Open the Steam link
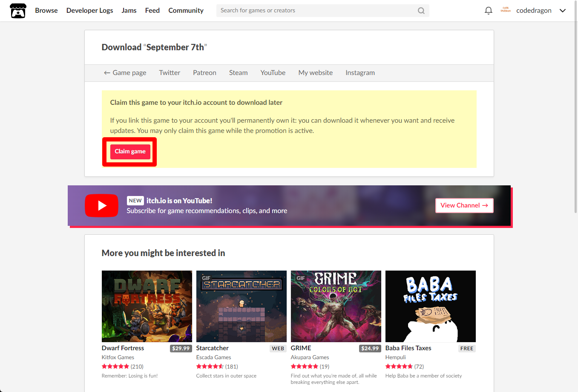 click(x=239, y=73)
